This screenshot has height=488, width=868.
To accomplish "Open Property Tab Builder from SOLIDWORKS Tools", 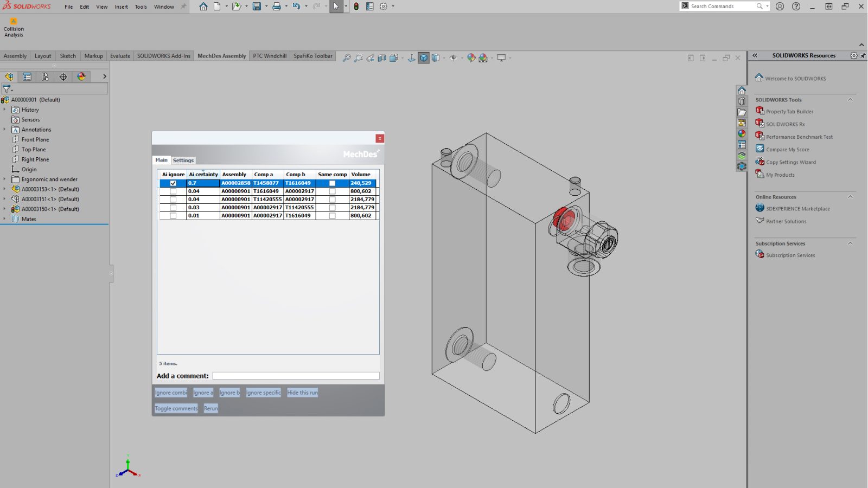I will point(789,111).
